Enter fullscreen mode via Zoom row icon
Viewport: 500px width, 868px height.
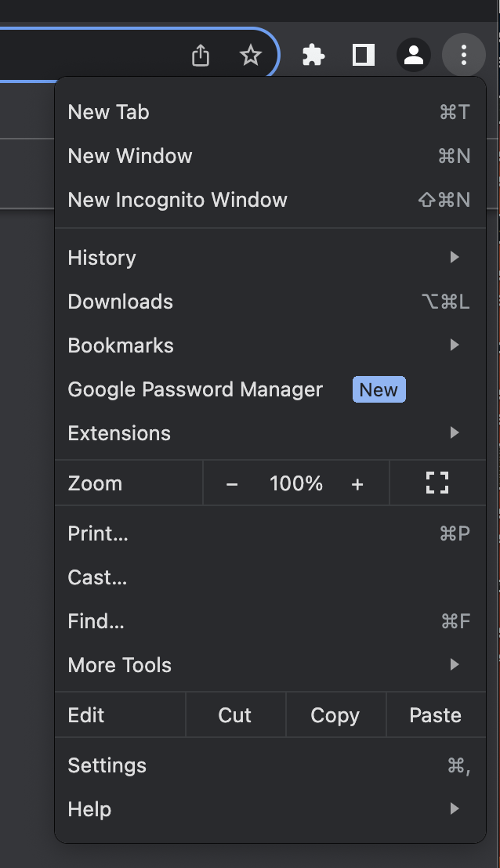pyautogui.click(x=437, y=483)
